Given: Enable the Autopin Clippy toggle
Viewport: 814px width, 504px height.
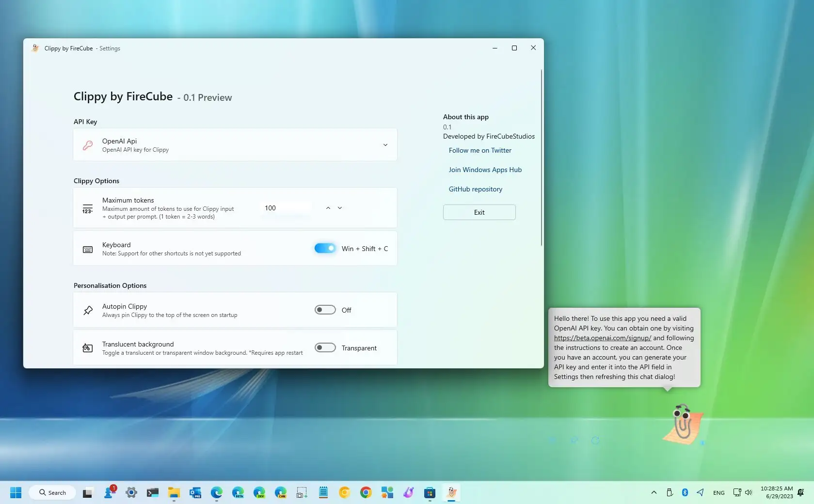Looking at the screenshot, I should tap(325, 310).
